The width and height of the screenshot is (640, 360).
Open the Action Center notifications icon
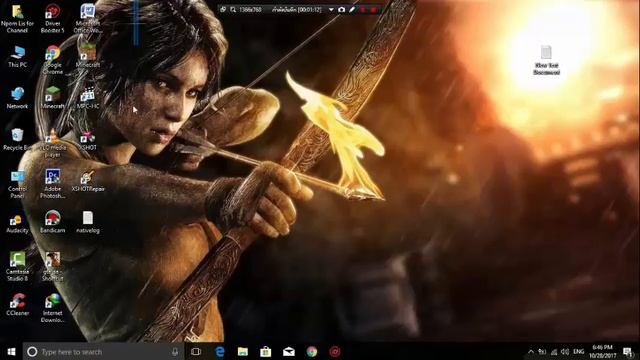pyautogui.click(x=628, y=351)
